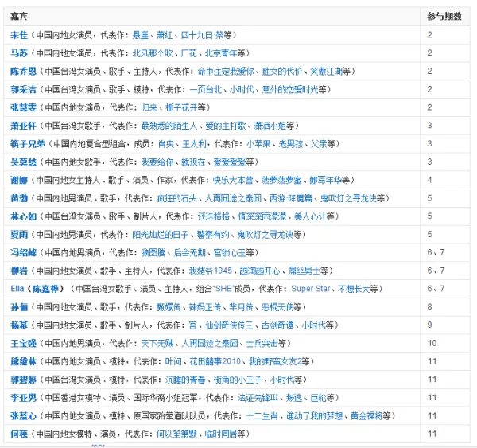Follow the 十二生肖 link
The width and height of the screenshot is (477, 448).
coord(262,416)
